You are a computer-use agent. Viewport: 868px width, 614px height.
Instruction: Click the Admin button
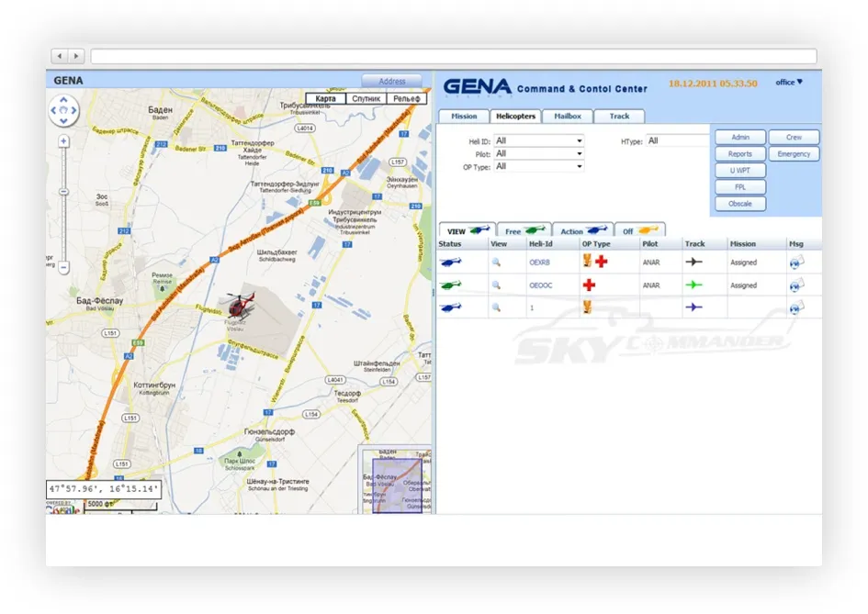[740, 137]
